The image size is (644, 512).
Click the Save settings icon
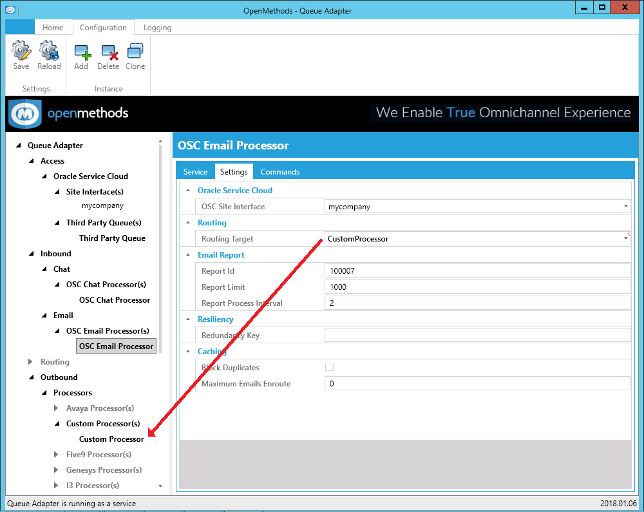(x=21, y=55)
